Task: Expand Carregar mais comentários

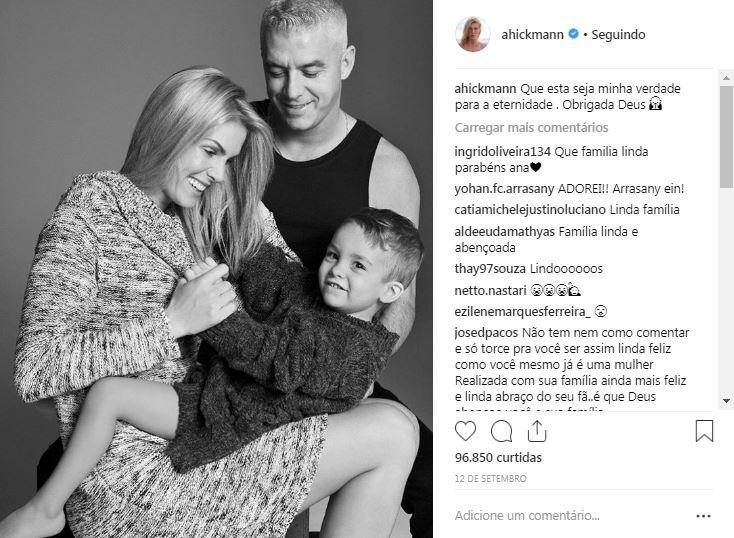Action: (531, 128)
